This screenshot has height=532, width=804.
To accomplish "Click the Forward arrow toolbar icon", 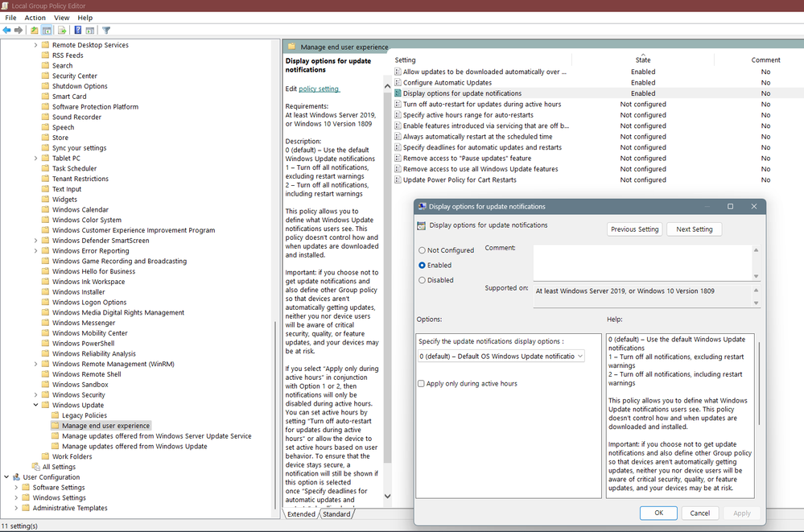I will point(19,31).
